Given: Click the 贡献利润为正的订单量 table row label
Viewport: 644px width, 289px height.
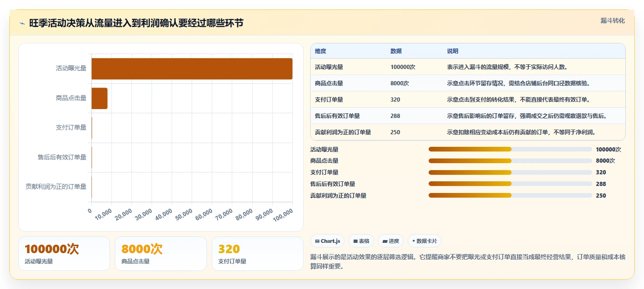Looking at the screenshot, I should tap(343, 132).
